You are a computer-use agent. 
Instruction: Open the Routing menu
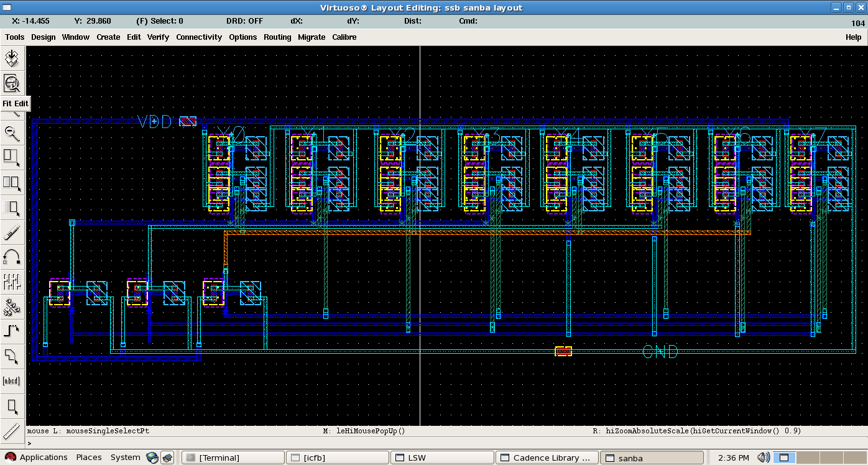[277, 37]
